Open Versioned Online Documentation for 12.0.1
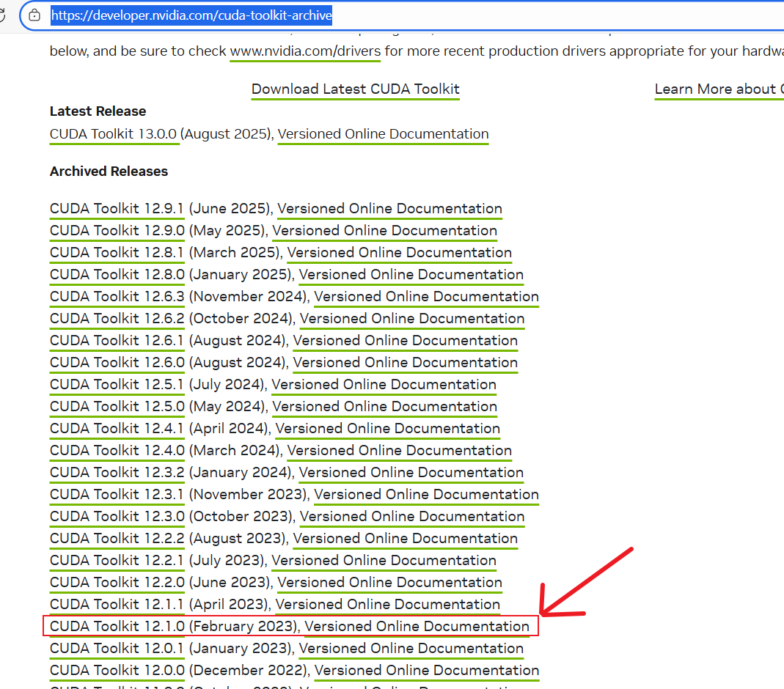 pos(411,648)
